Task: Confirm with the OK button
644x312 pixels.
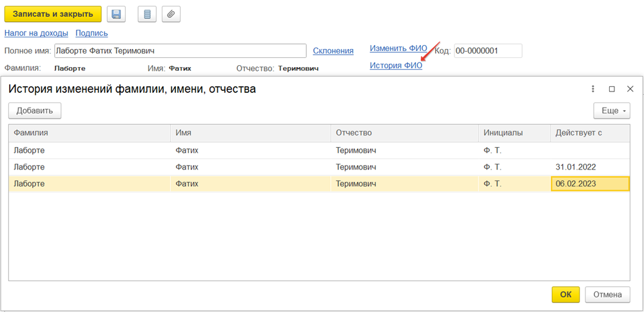Action: [x=565, y=295]
